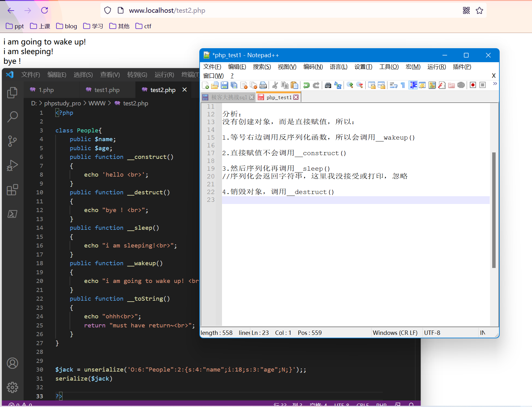Toggle the Document Map panel in Notepad++
This screenshot has height=407, width=532.
tap(432, 85)
